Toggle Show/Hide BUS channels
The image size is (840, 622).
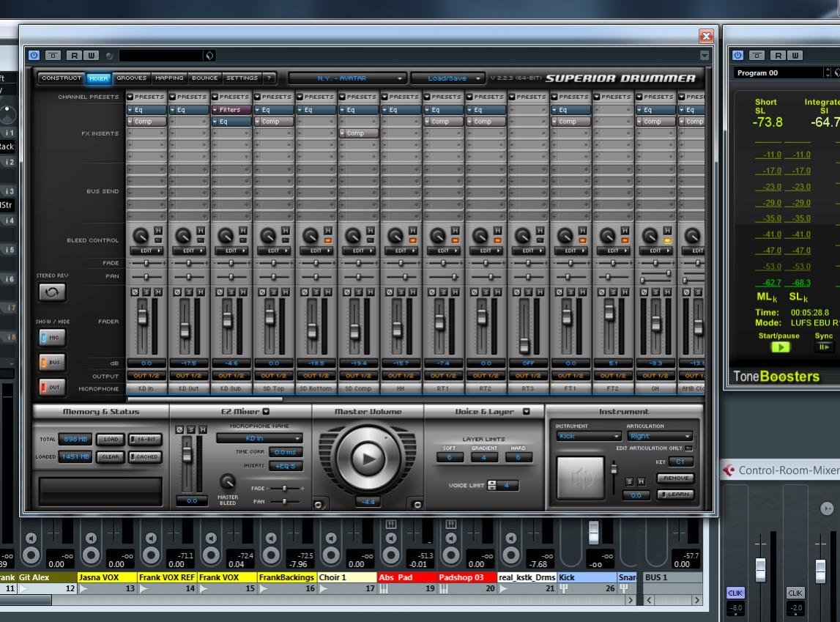52,363
